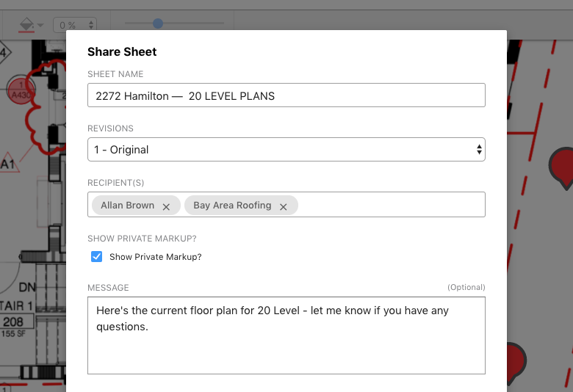Click in the Sheet Name field
The width and height of the screenshot is (573, 392).
pyautogui.click(x=286, y=95)
